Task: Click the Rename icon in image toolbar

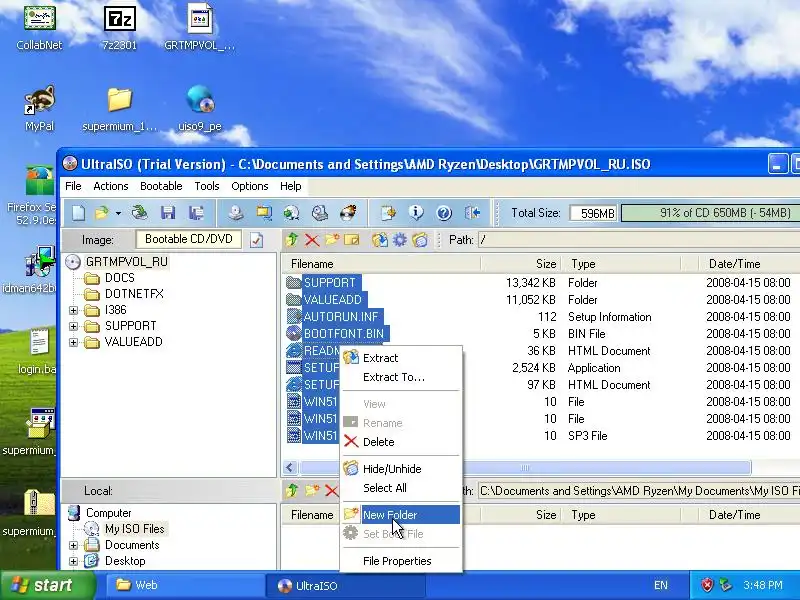Action: point(352,240)
